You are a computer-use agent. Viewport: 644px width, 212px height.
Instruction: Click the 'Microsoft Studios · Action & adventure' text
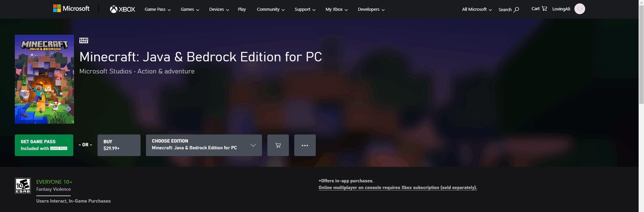137,71
